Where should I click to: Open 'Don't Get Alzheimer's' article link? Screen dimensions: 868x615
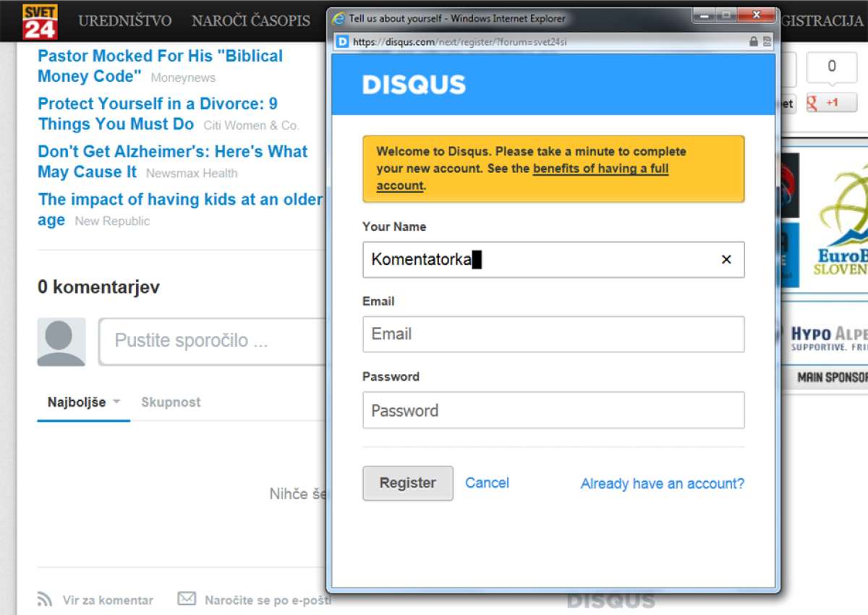[x=172, y=161]
